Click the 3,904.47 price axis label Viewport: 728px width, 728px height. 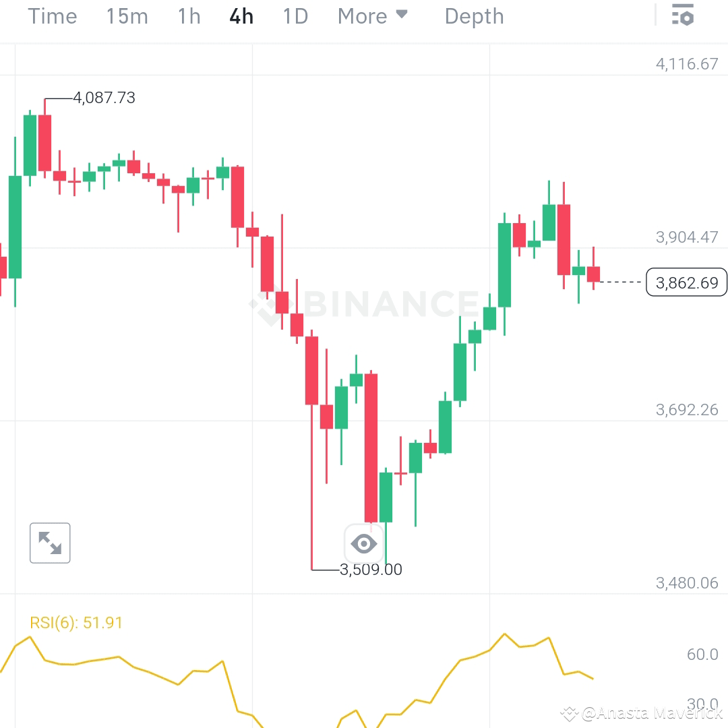(688, 237)
